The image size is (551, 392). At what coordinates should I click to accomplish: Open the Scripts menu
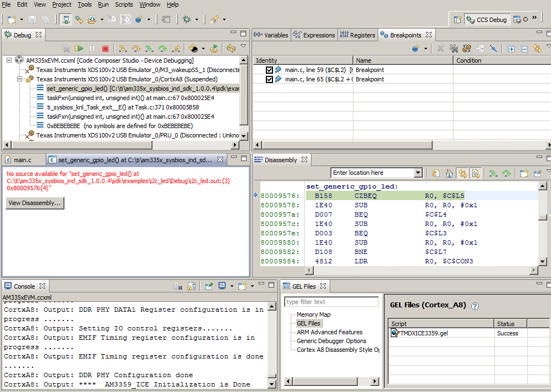124,4
